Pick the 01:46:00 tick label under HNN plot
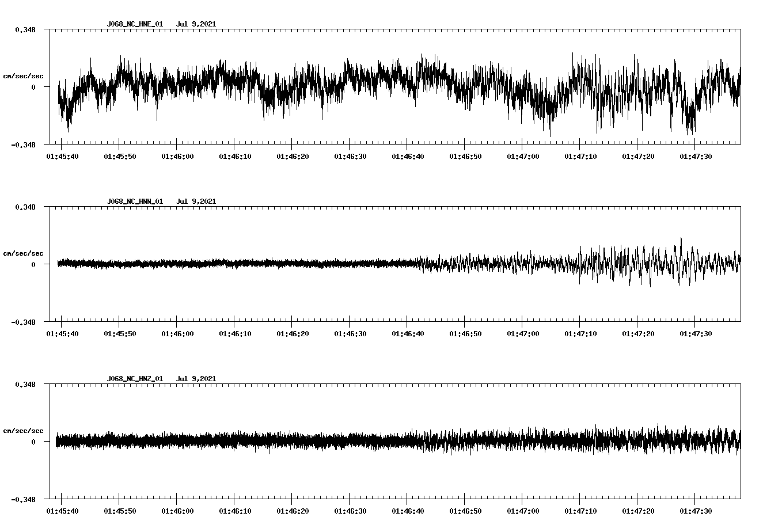 [x=177, y=334]
